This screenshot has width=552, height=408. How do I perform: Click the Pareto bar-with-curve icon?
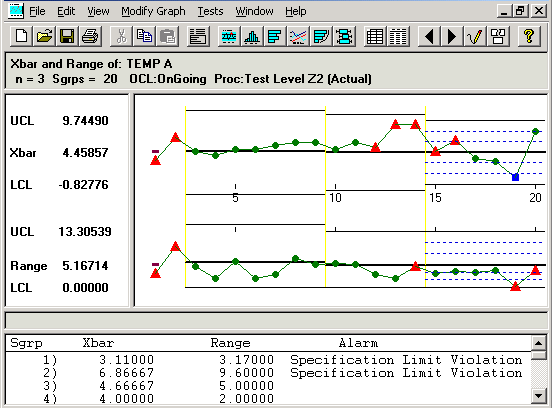[x=321, y=36]
